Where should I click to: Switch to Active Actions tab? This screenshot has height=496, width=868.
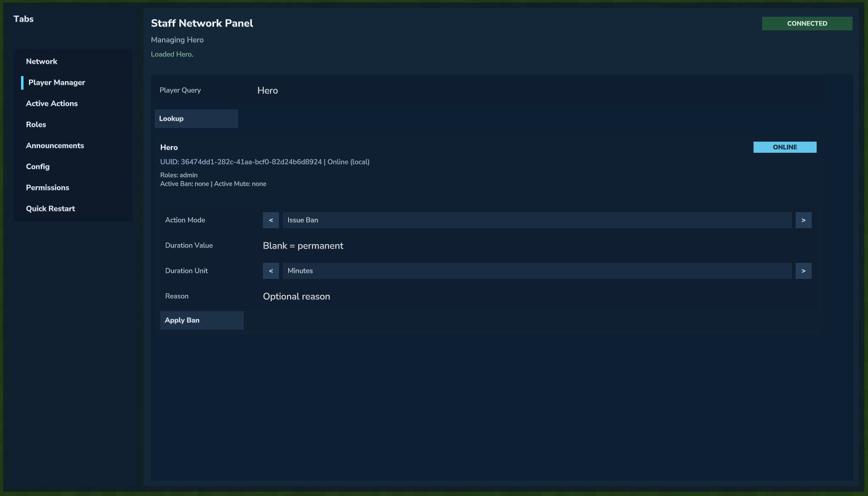pos(52,104)
